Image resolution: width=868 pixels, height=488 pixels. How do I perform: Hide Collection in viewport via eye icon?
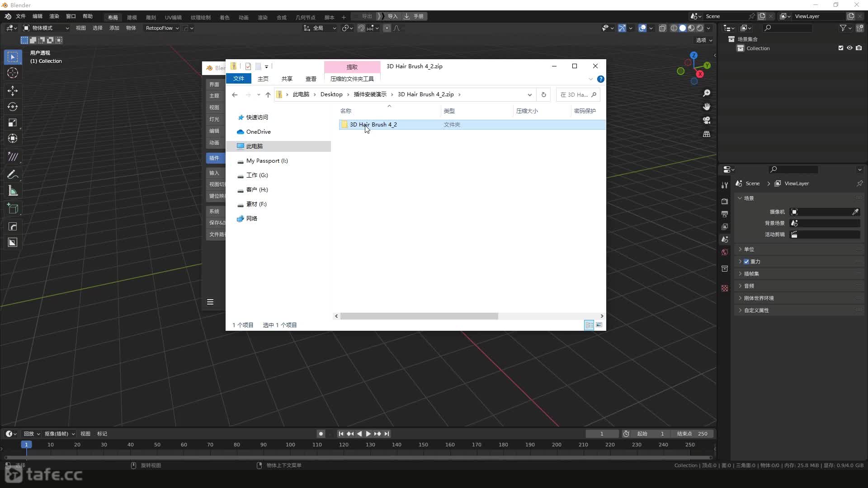pyautogui.click(x=849, y=48)
